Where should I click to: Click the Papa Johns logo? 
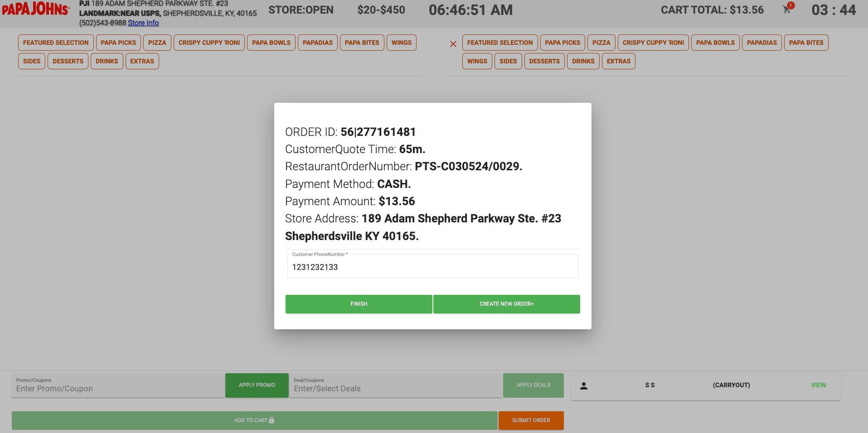pyautogui.click(x=36, y=9)
